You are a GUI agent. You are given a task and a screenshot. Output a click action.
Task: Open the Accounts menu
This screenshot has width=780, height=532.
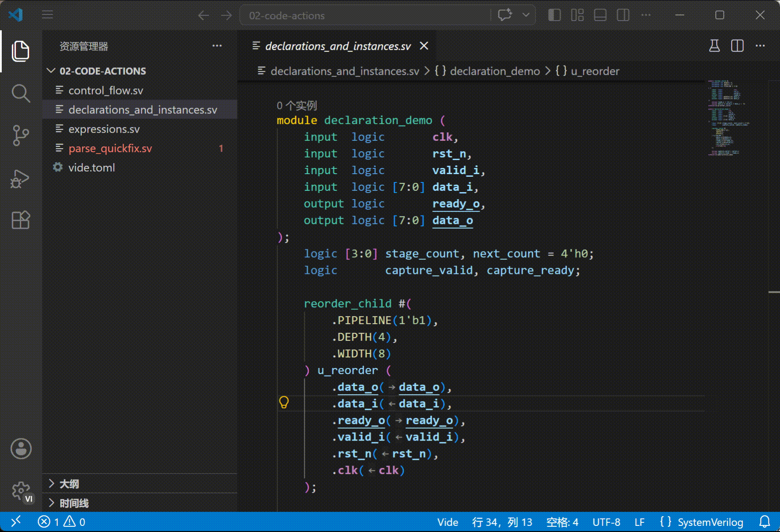(21, 448)
